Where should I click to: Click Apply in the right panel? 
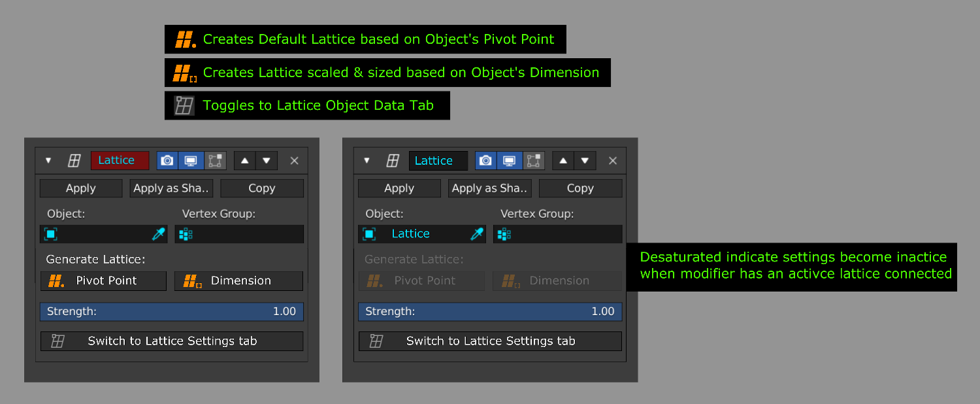coord(399,188)
